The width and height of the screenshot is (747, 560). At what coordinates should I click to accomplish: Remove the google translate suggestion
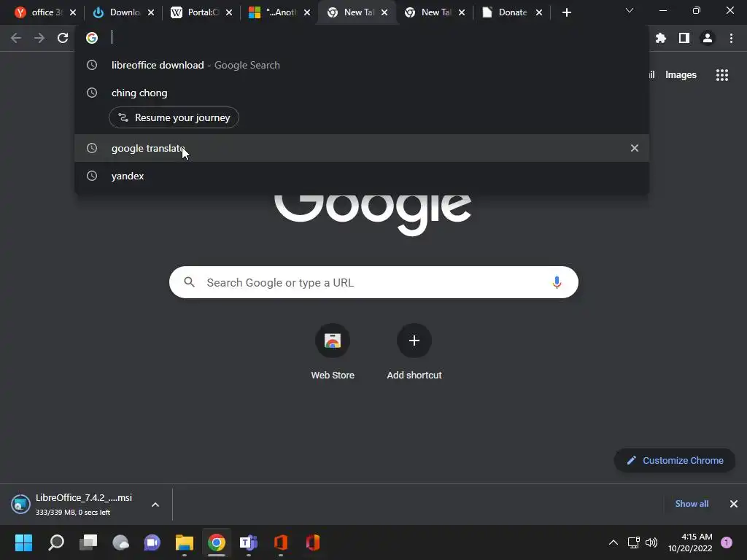point(634,148)
